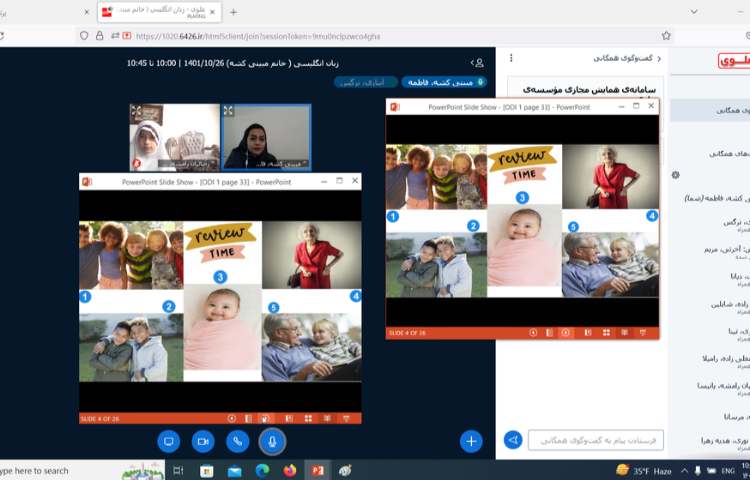Screen dimensions: 750x480
Task: Click baby photo in window over chat
Action: coord(524,246)
